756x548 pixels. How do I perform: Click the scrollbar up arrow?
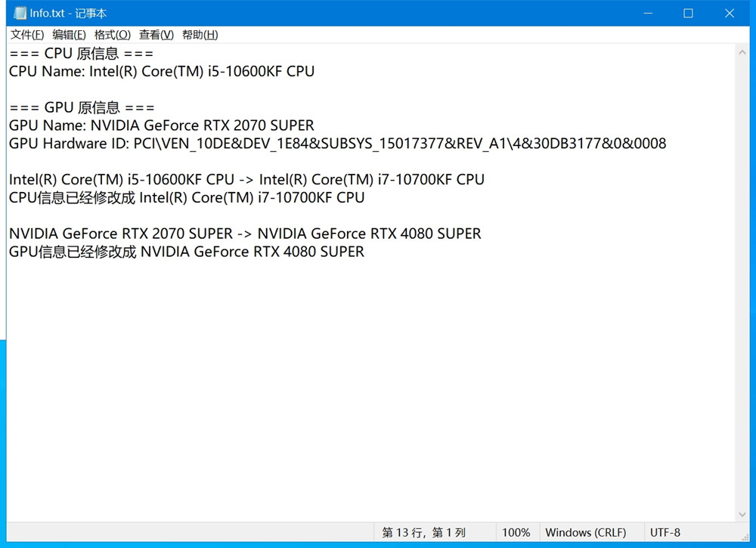coord(742,52)
